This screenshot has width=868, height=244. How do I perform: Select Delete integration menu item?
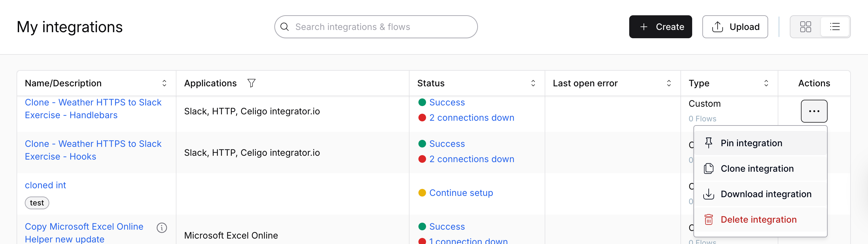760,219
